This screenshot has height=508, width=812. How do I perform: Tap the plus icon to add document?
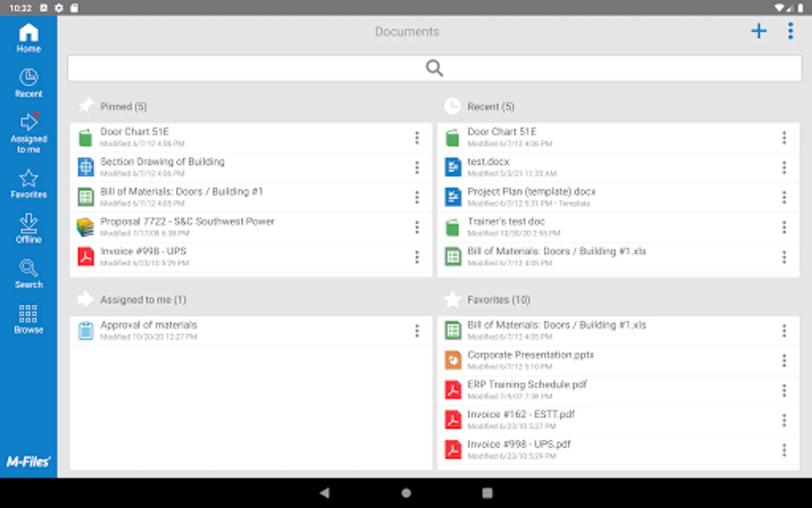pos(759,31)
